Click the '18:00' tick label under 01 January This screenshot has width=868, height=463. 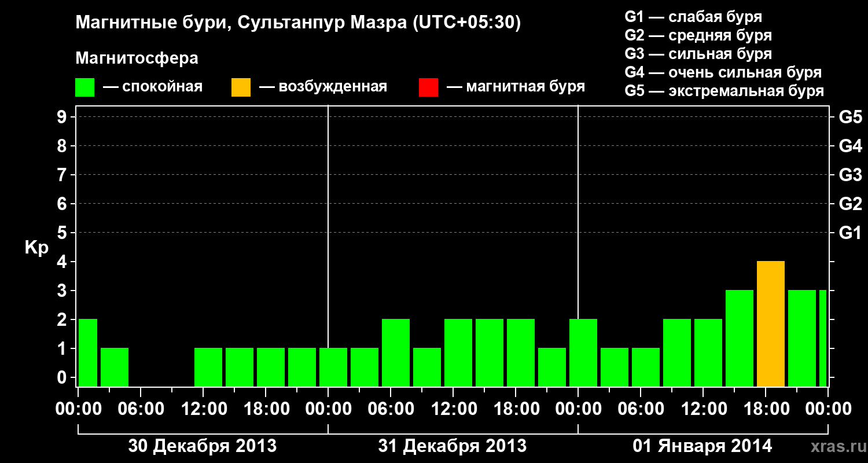[x=766, y=409]
